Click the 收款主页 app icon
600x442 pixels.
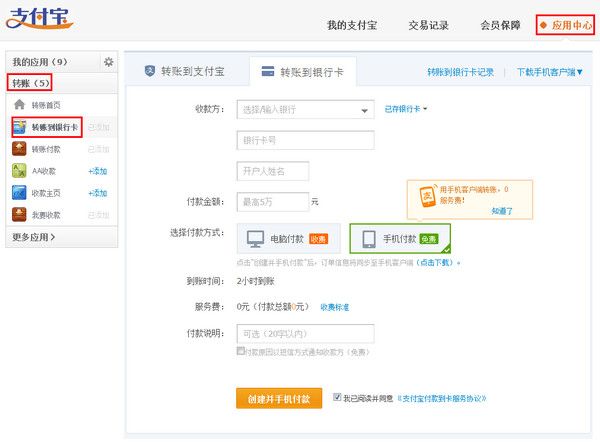coord(19,193)
